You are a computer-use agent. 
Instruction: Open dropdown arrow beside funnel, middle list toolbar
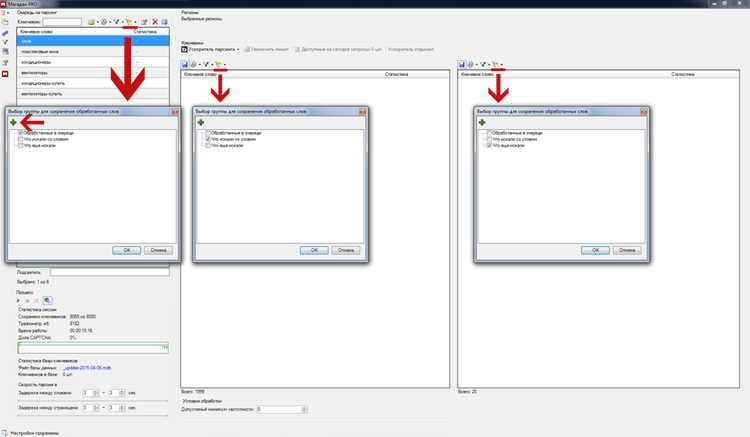tap(212, 65)
